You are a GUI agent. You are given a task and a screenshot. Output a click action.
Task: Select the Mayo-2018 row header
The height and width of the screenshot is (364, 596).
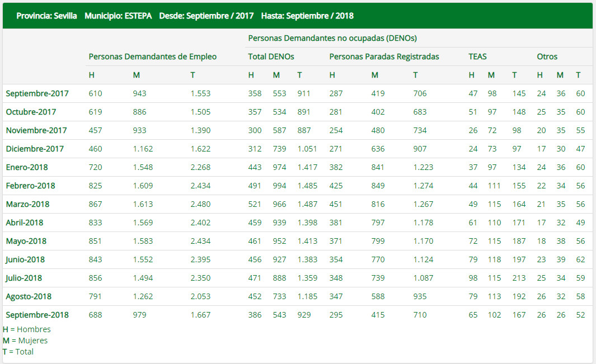[26, 241]
